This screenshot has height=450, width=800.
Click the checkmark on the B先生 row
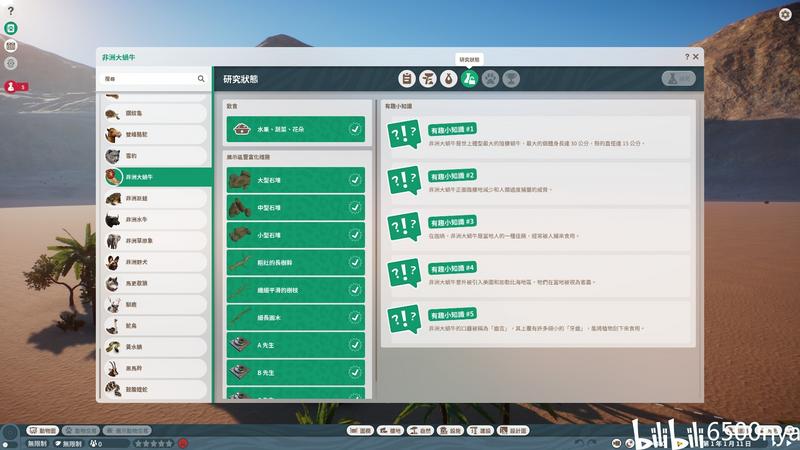point(355,373)
